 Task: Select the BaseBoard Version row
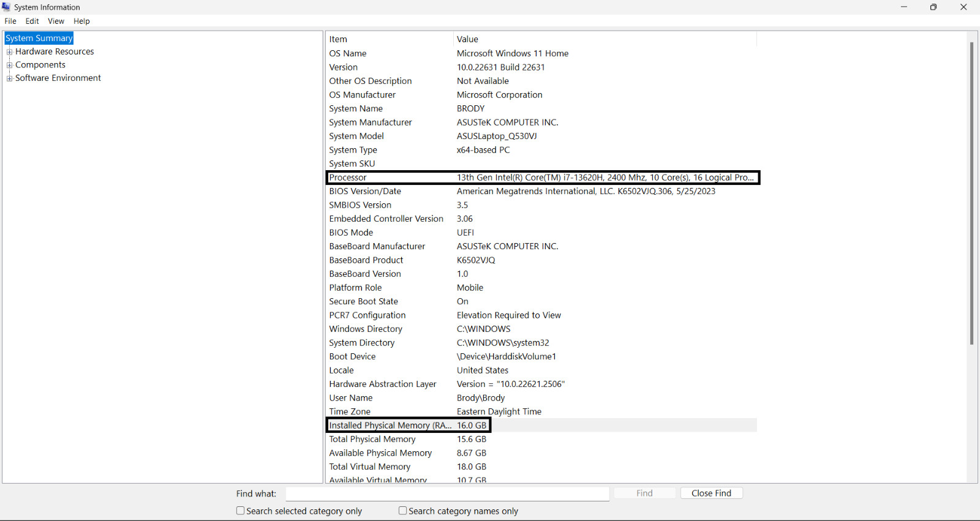tap(542, 274)
